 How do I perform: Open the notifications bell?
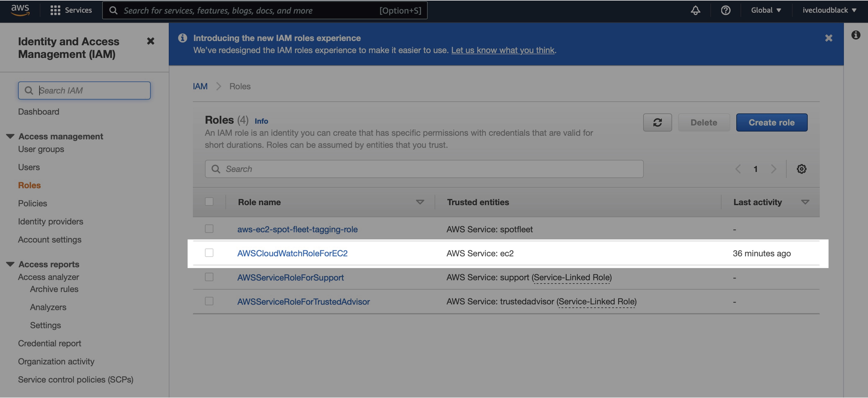point(695,10)
